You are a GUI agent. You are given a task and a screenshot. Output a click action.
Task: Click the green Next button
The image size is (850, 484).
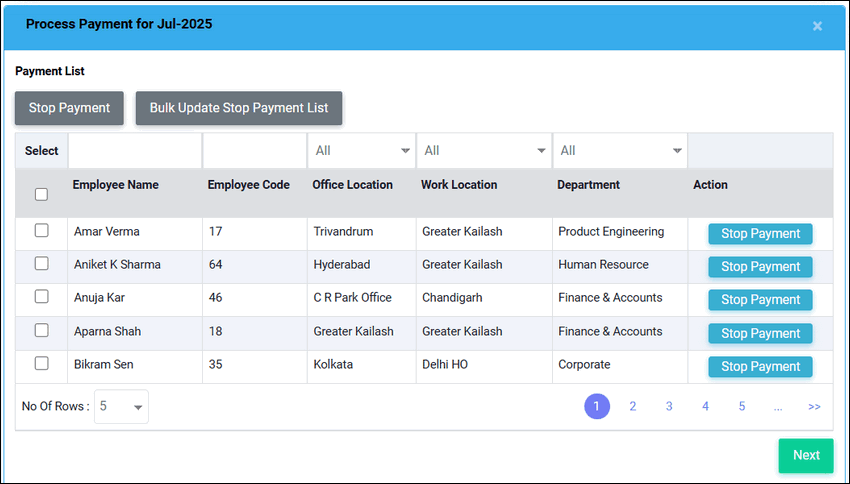[x=805, y=455]
